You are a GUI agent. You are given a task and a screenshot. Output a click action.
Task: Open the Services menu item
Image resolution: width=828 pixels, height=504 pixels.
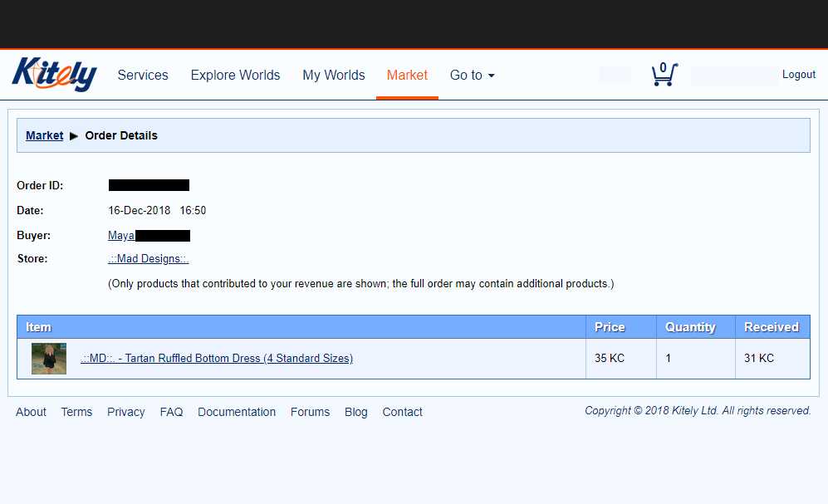143,75
